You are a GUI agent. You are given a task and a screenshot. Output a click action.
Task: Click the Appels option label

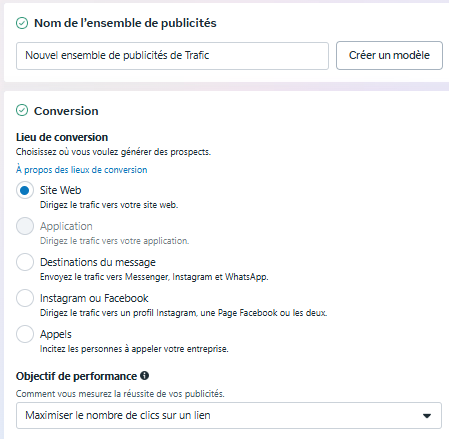click(56, 334)
